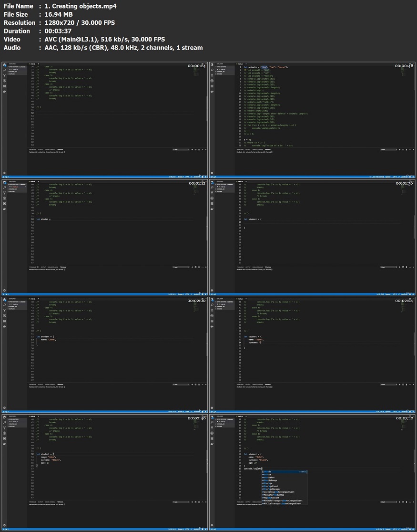The height and width of the screenshot is (532, 417).
Task: Open bash terminal dropdown in 00:00:48 frame
Action: click(388, 150)
